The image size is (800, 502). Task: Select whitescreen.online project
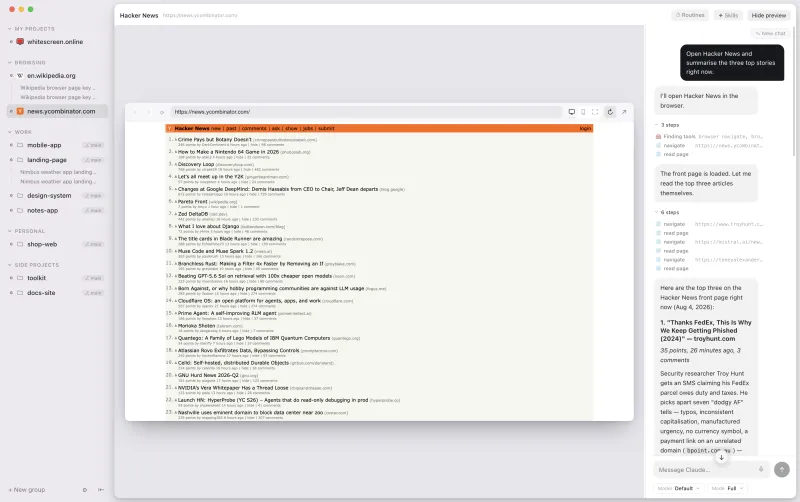point(55,42)
